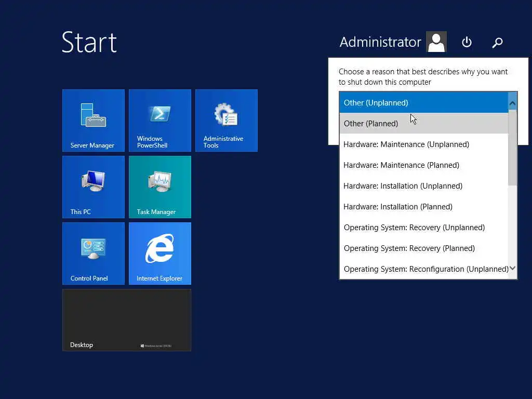Click the power options icon
Viewport: 532px width, 399px height.
click(x=467, y=42)
